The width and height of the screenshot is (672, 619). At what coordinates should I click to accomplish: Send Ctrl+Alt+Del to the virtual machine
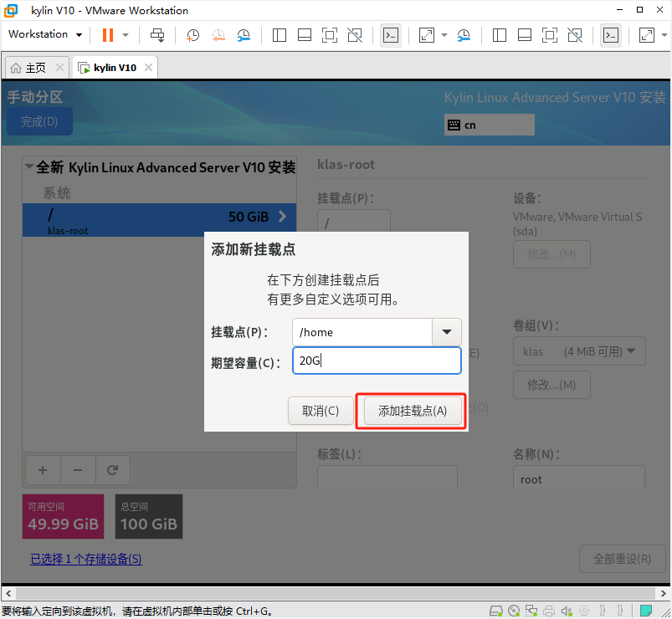click(x=157, y=35)
